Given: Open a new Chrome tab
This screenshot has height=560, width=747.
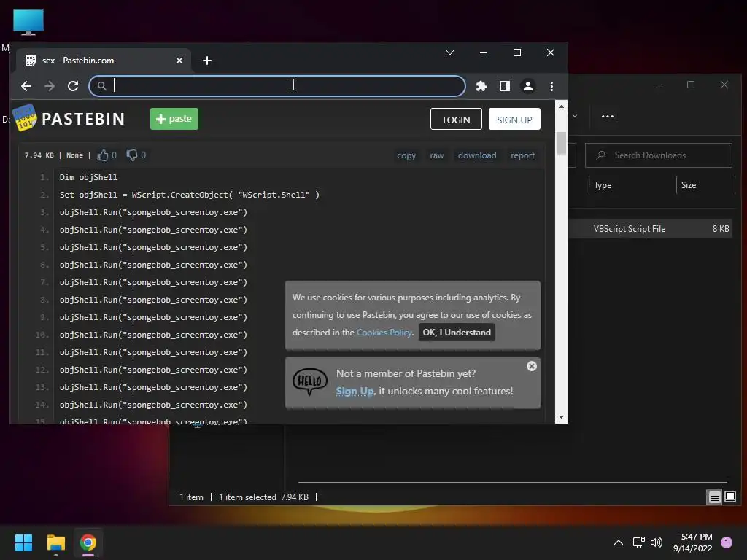Looking at the screenshot, I should click(207, 61).
